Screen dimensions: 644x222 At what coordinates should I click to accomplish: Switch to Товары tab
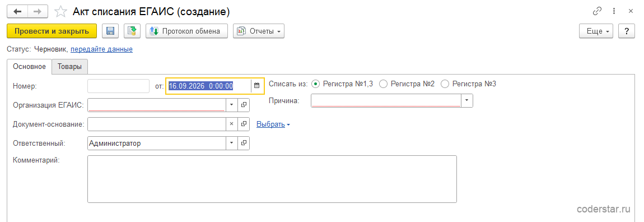point(69,67)
